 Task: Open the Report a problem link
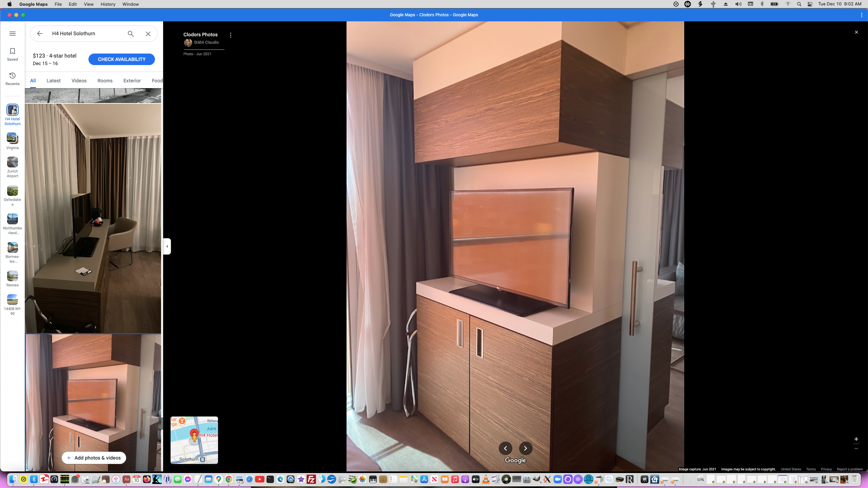pos(850,469)
